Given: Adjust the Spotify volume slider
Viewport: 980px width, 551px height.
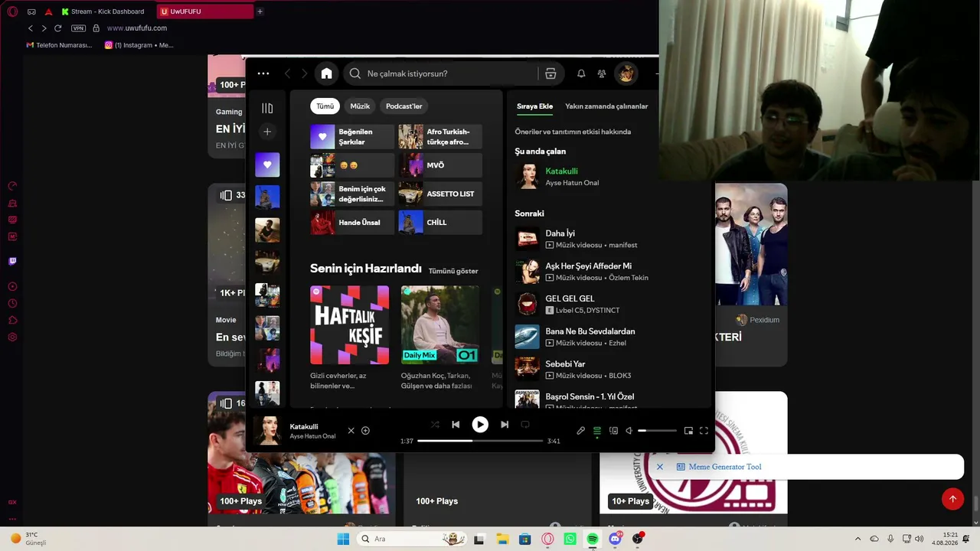Looking at the screenshot, I should 658,431.
